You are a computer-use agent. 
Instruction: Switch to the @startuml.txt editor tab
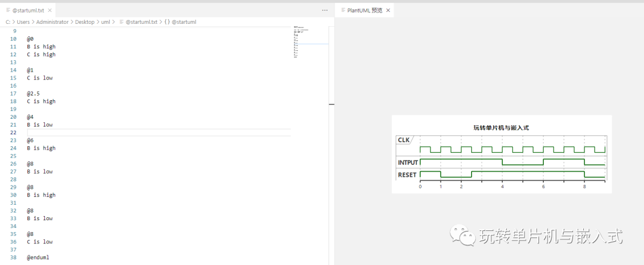(x=28, y=10)
